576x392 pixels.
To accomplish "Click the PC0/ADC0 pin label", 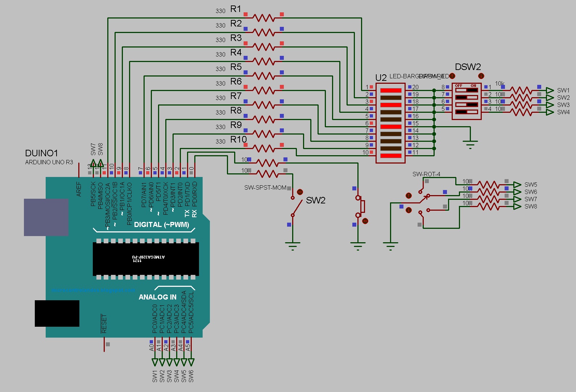I will click(x=155, y=319).
